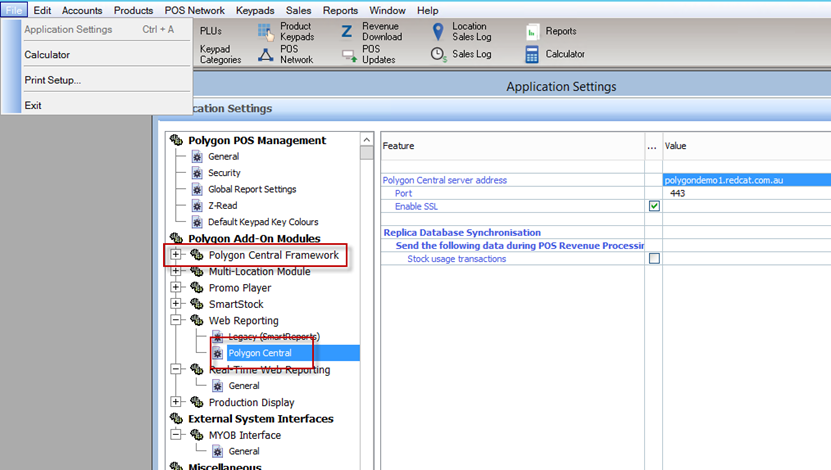Open the POS Network menu
This screenshot has width=831, height=470.
pyautogui.click(x=195, y=11)
